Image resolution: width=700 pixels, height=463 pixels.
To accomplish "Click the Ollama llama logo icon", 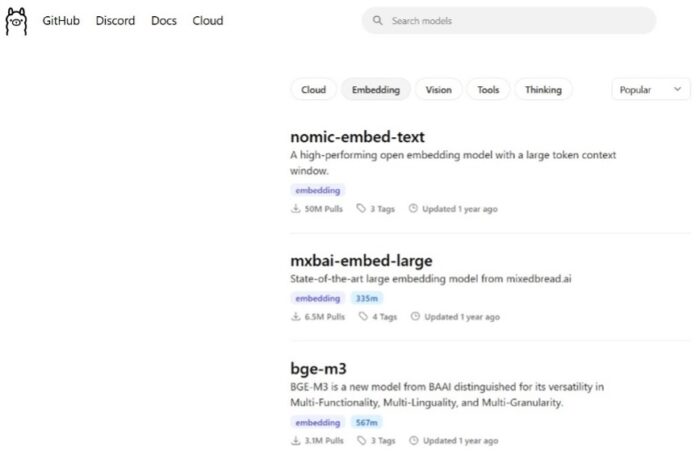I will (16, 21).
